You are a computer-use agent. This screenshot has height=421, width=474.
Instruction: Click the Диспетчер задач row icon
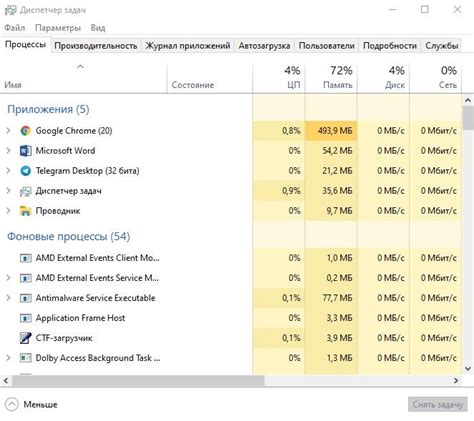pos(26,191)
